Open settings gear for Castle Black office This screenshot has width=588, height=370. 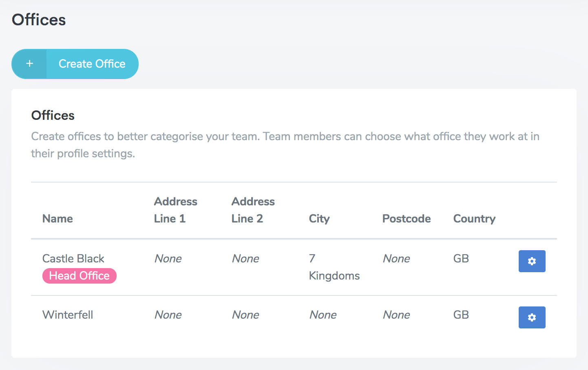[x=532, y=261]
